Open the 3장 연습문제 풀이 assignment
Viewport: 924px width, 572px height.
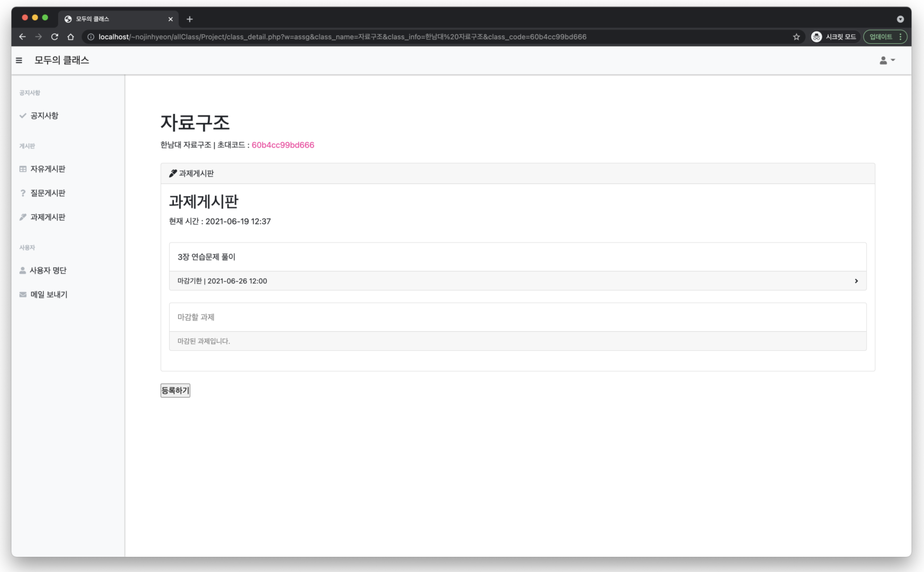point(207,257)
